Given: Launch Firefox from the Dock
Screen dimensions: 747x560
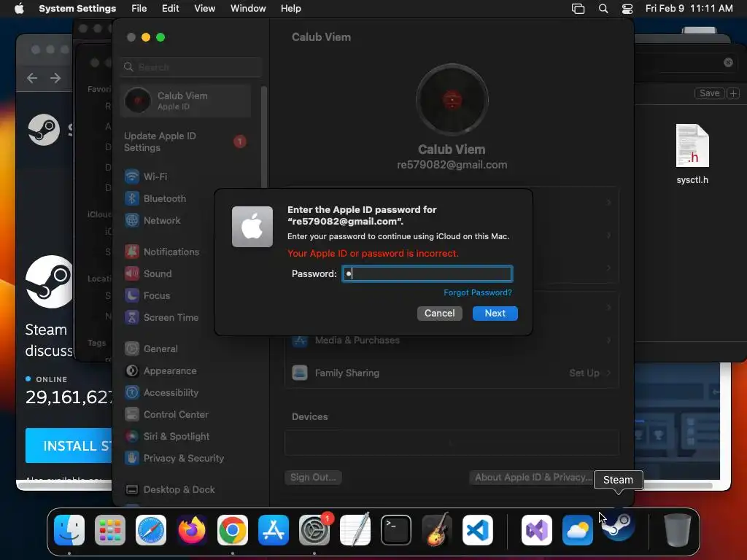Looking at the screenshot, I should [192, 530].
